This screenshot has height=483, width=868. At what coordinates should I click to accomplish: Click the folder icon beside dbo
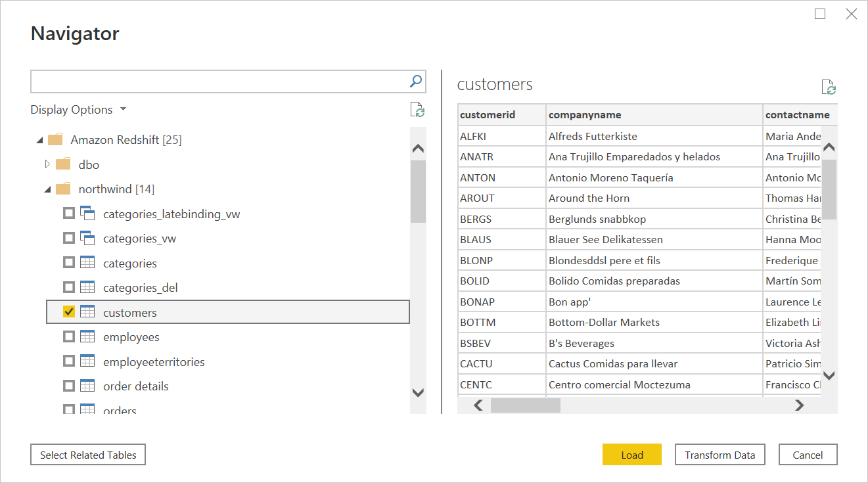pos(62,164)
